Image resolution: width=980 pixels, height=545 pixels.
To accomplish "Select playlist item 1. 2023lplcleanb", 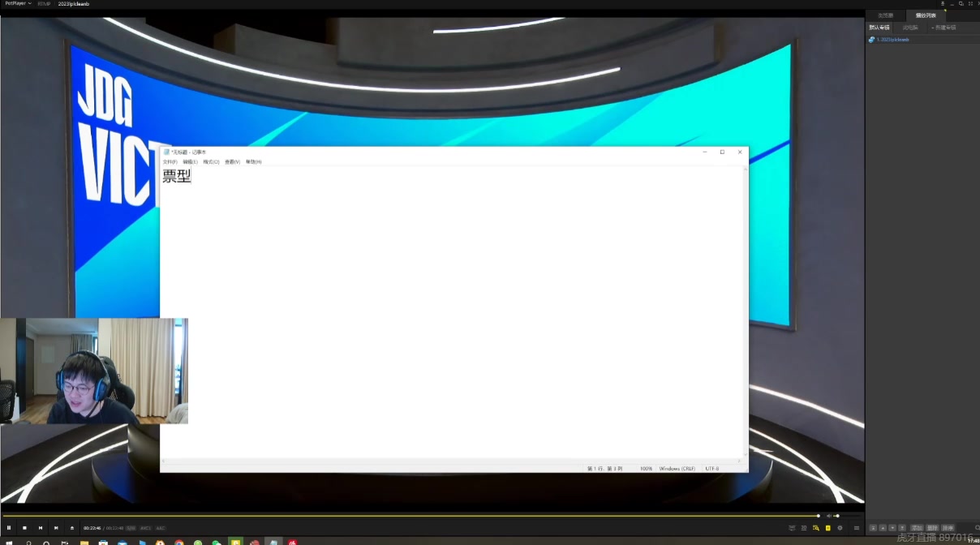I will point(892,40).
